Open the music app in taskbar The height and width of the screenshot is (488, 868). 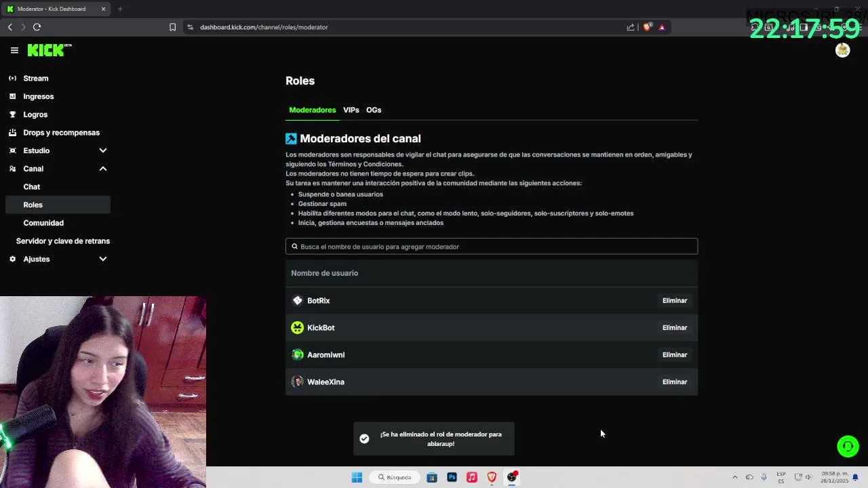click(472, 477)
